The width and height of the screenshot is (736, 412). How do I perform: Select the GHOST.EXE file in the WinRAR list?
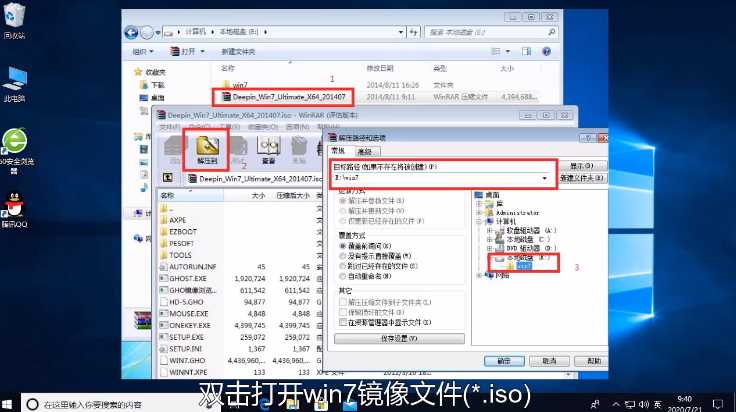pos(188,278)
